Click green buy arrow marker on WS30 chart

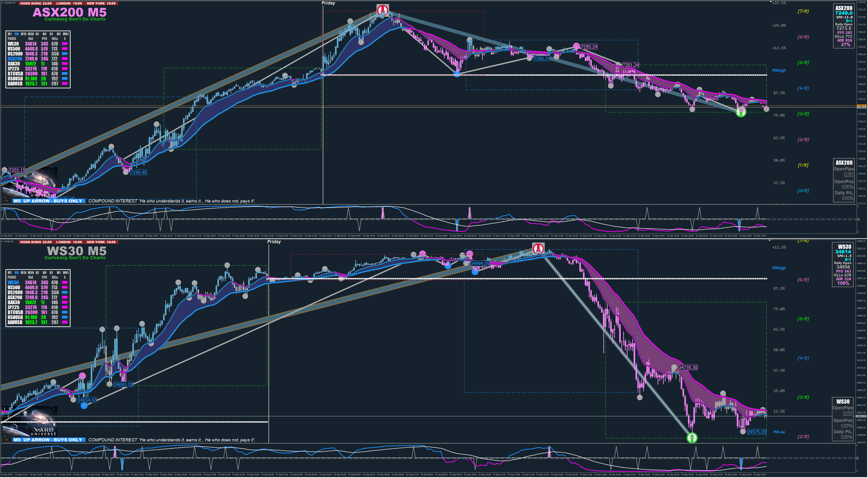point(692,438)
